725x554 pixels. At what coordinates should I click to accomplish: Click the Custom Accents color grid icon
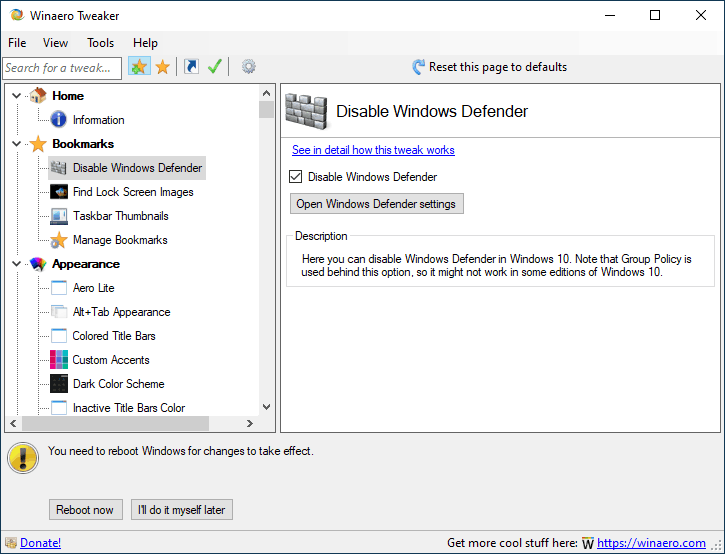click(x=59, y=360)
